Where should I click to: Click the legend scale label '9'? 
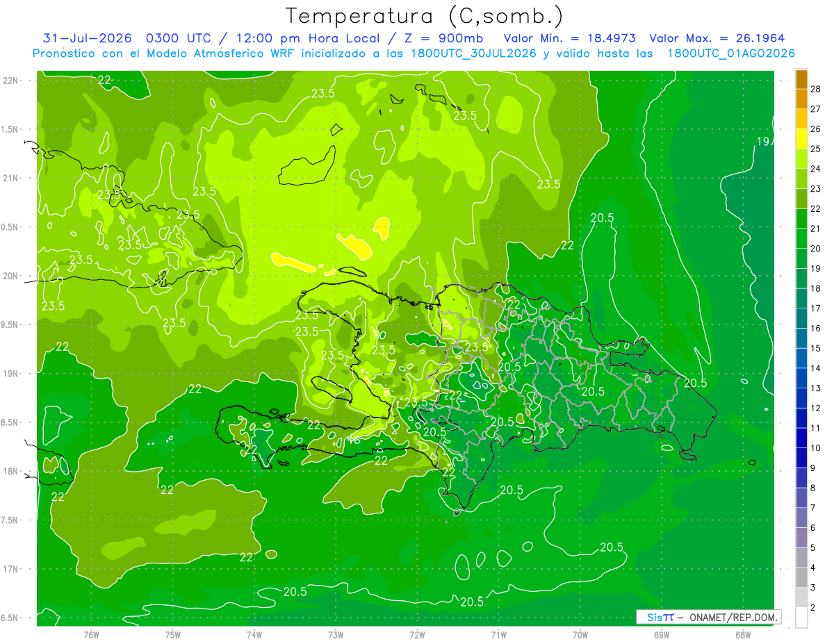814,468
